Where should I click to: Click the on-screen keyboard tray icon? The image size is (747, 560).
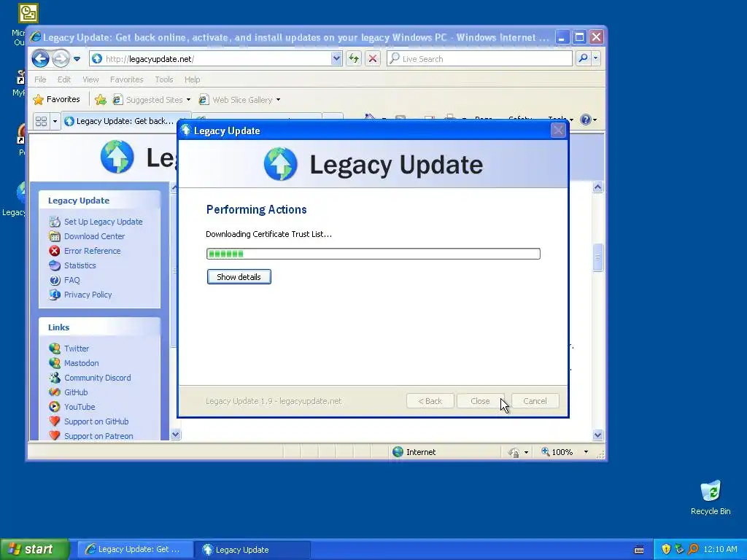coord(639,550)
